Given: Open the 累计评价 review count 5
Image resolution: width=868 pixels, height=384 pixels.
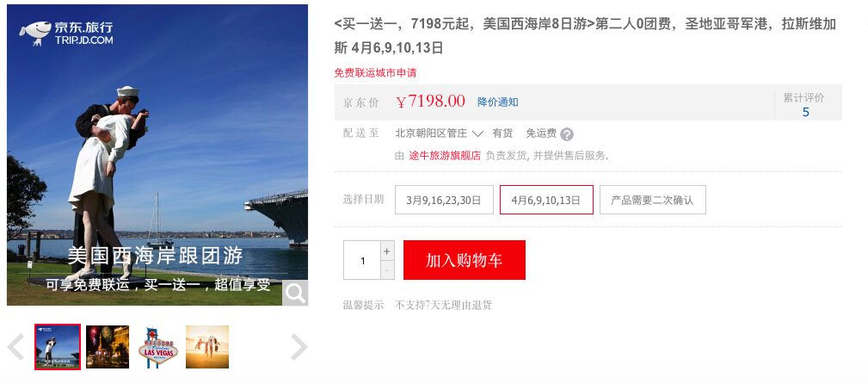Looking at the screenshot, I should point(805,112).
